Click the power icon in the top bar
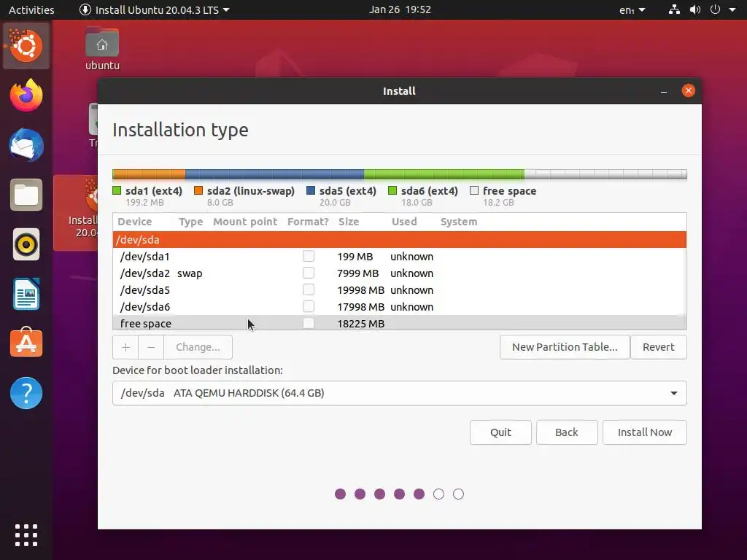The image size is (747, 560). [715, 9]
